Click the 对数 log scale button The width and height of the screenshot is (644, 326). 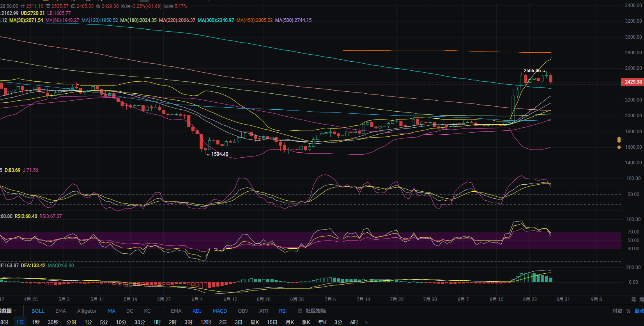point(617,311)
